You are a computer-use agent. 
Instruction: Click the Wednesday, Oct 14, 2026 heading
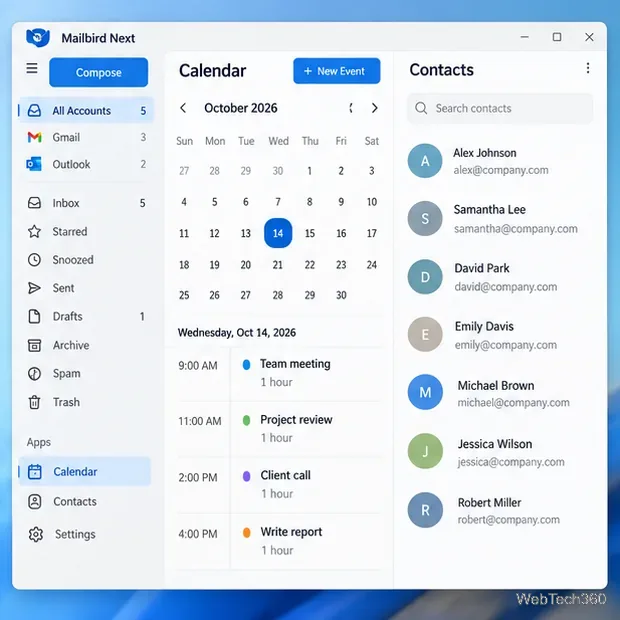236,333
